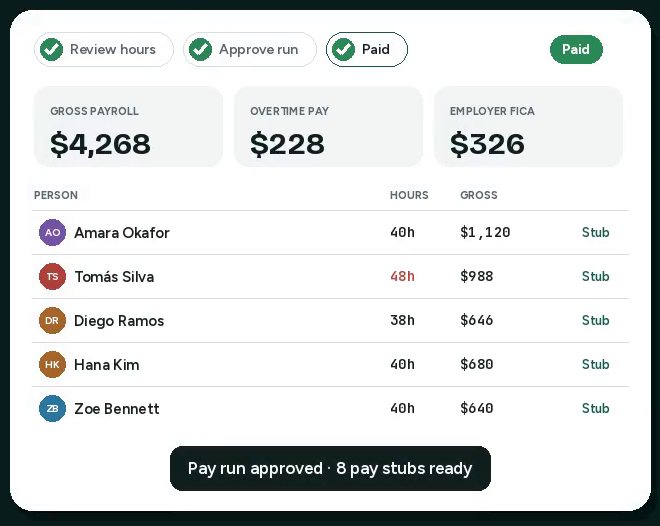The width and height of the screenshot is (660, 526).
Task: Click Amara Okafor's 40h hours cell
Action: pos(402,232)
